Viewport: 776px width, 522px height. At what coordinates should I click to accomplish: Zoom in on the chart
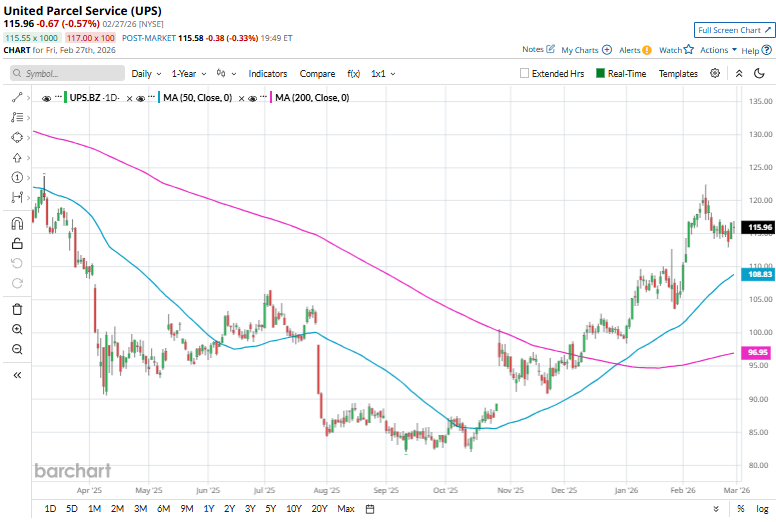17,329
